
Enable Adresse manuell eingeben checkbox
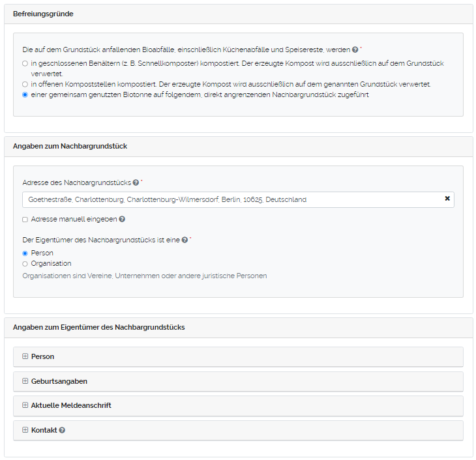25,220
